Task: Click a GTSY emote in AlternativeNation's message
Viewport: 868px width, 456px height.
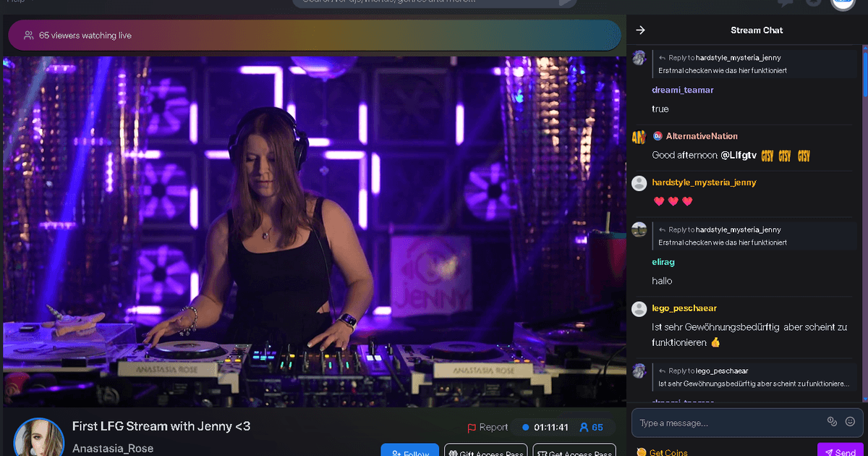Action: tap(767, 156)
